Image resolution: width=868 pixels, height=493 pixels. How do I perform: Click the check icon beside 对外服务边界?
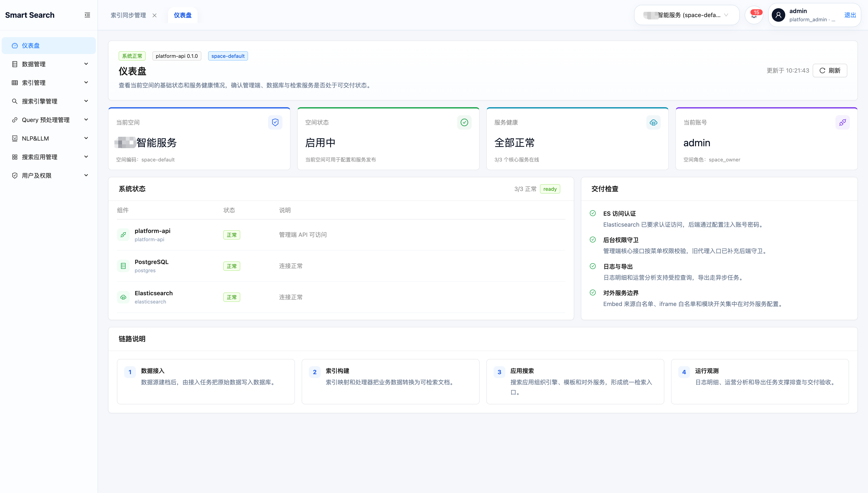(593, 293)
